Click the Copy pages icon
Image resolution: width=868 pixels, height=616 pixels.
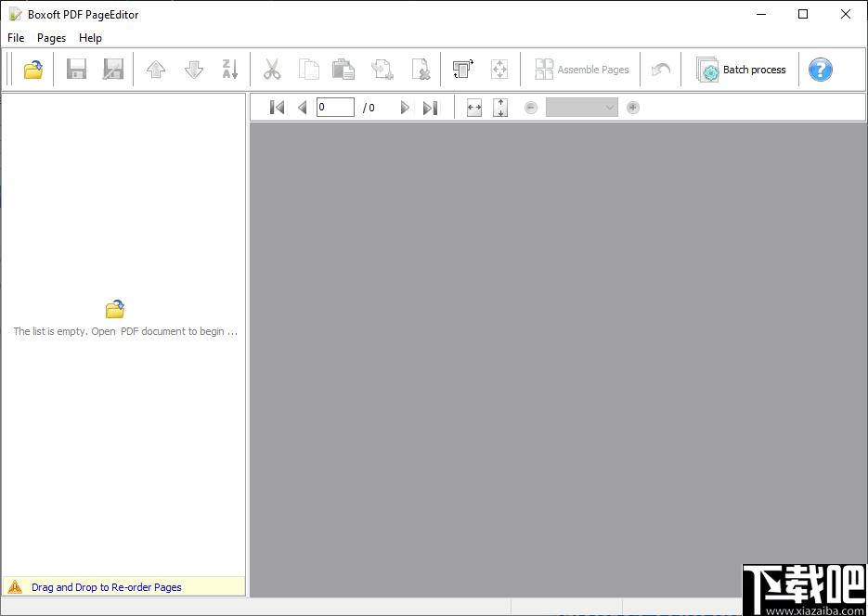coord(308,70)
